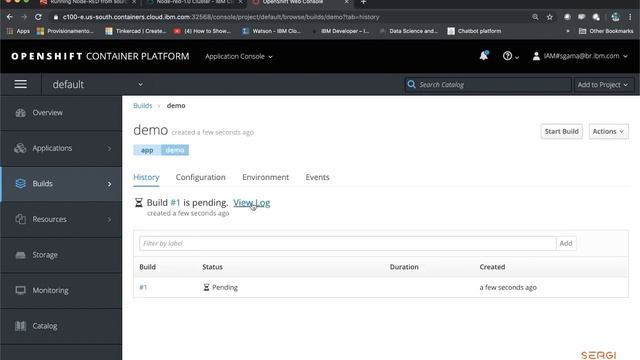
Task: Expand the Resources submenu chevron
Action: point(109,220)
